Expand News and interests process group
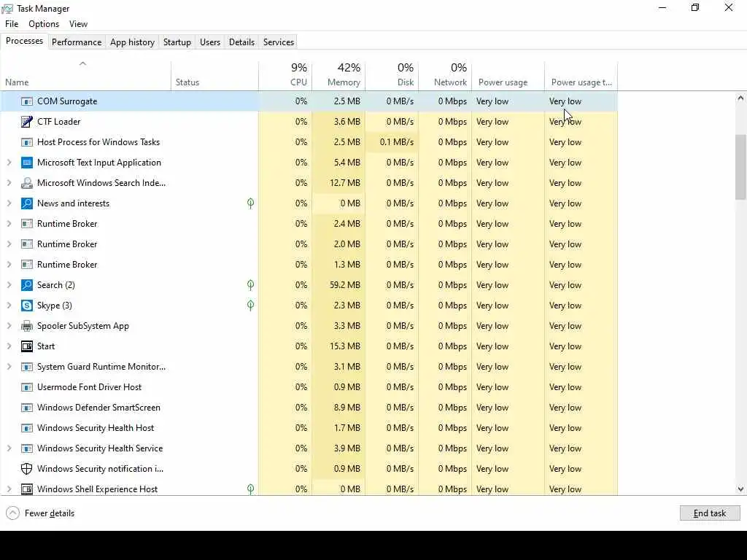This screenshot has width=747, height=560. coord(9,203)
